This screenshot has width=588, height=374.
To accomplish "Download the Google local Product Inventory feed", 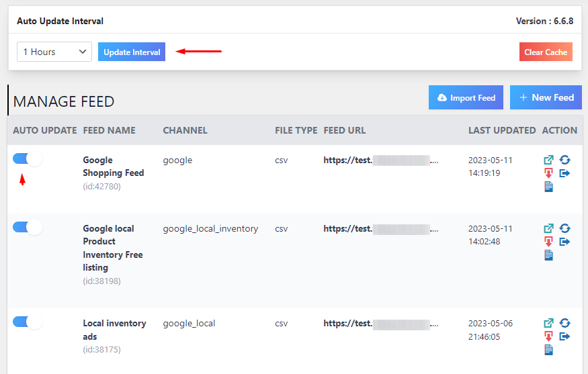I will pos(548,242).
